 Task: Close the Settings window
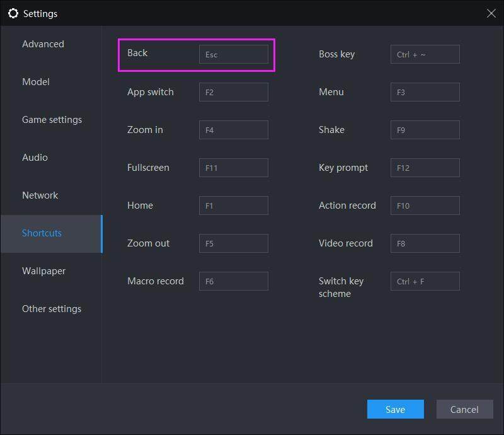pyautogui.click(x=491, y=13)
